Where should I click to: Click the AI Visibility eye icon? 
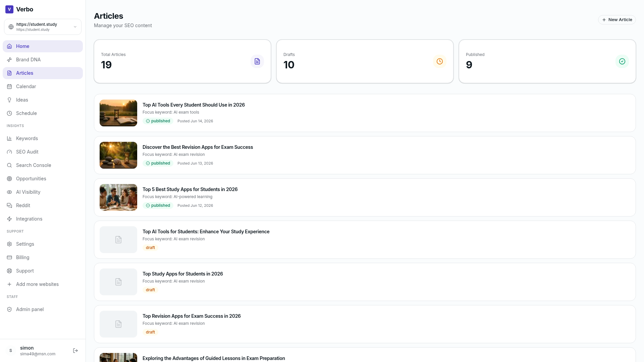click(x=9, y=192)
